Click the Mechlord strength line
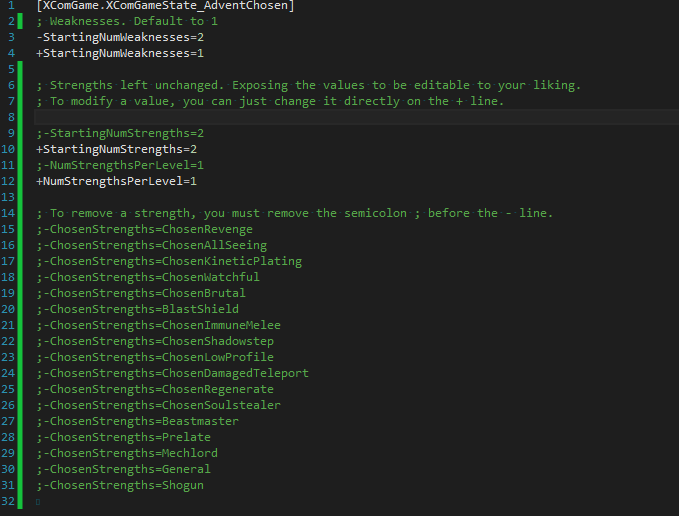Screen dimensions: 679x516 127,453
